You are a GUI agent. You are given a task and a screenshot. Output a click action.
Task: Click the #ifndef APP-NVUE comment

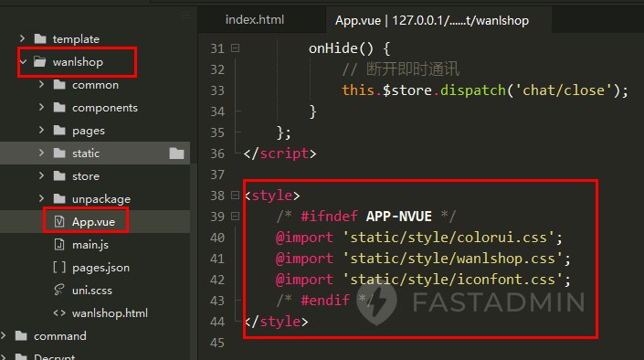point(366,217)
